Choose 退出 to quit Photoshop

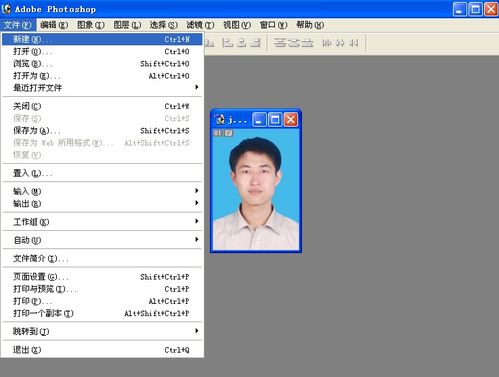point(102,350)
